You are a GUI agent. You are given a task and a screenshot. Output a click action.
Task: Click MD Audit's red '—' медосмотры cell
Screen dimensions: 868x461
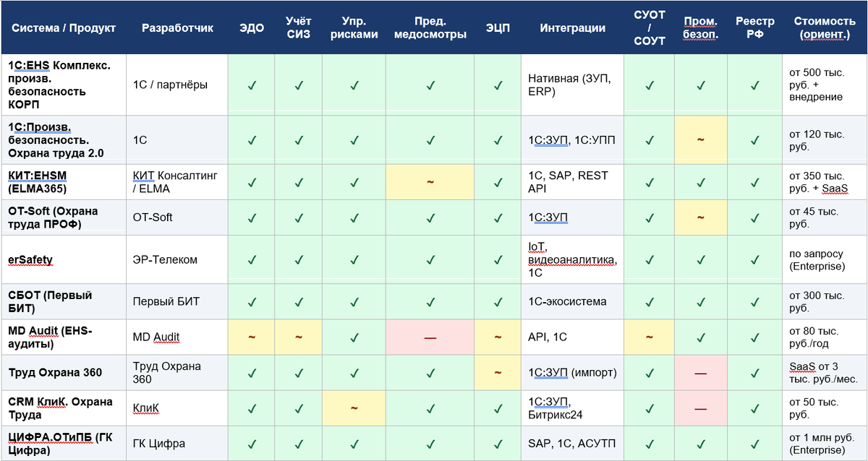click(x=430, y=337)
